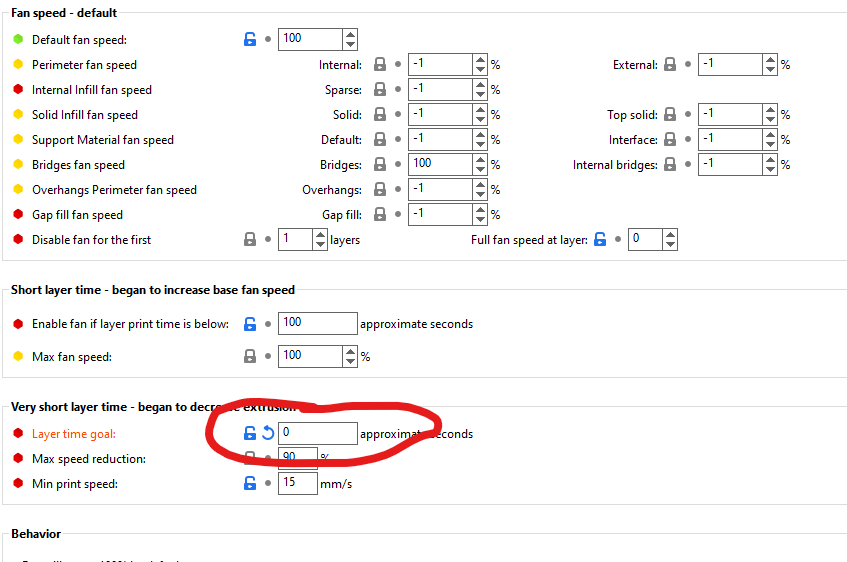Toggle the unlock icon for Enable fan if layer print time
Viewport: 847px width, 562px height.
pyautogui.click(x=250, y=323)
